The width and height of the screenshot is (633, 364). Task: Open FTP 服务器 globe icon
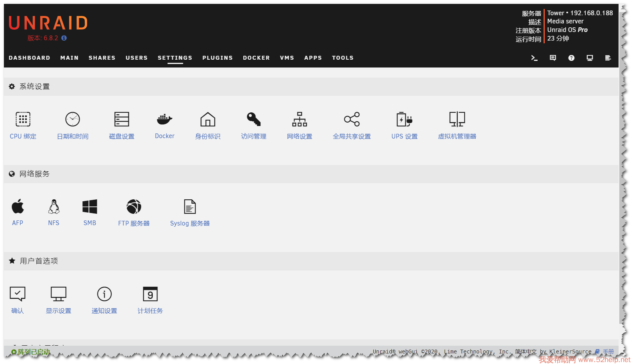coord(134,206)
